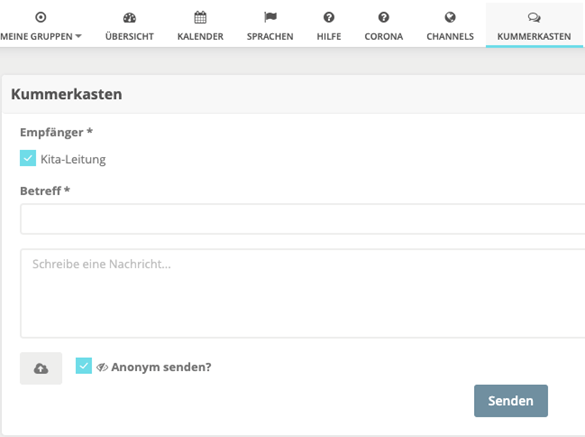
Task: Click the target icon above Meine Gruppen
Action: click(41, 17)
